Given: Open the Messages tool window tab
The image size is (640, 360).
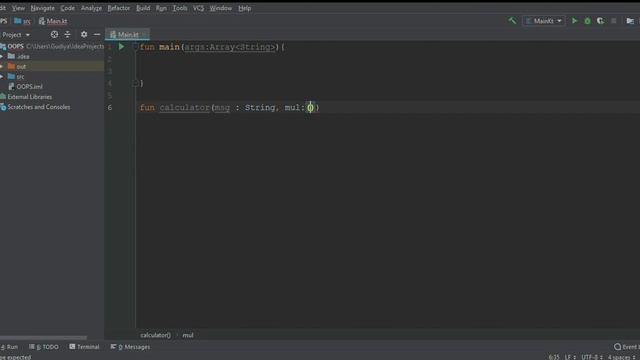Looking at the screenshot, I should (x=130, y=347).
